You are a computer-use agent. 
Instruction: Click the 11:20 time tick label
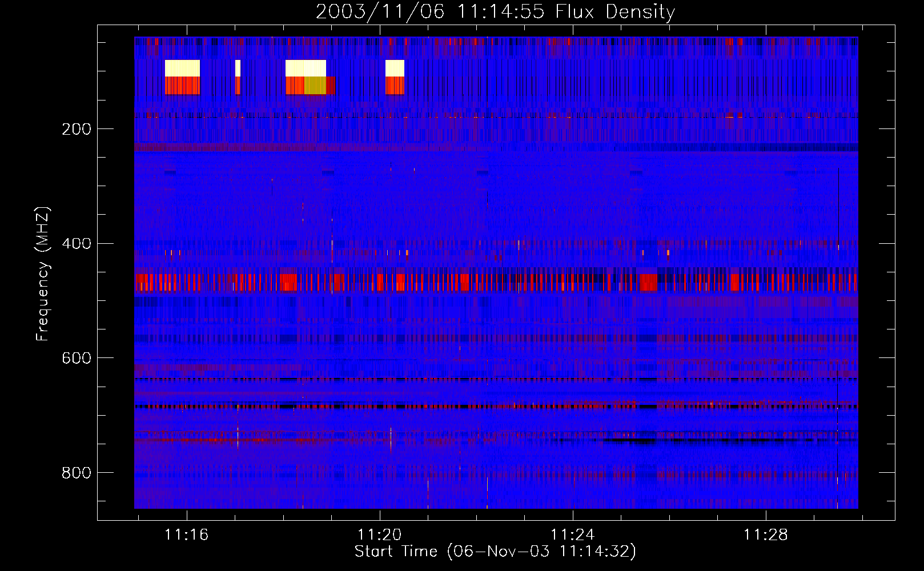380,535
